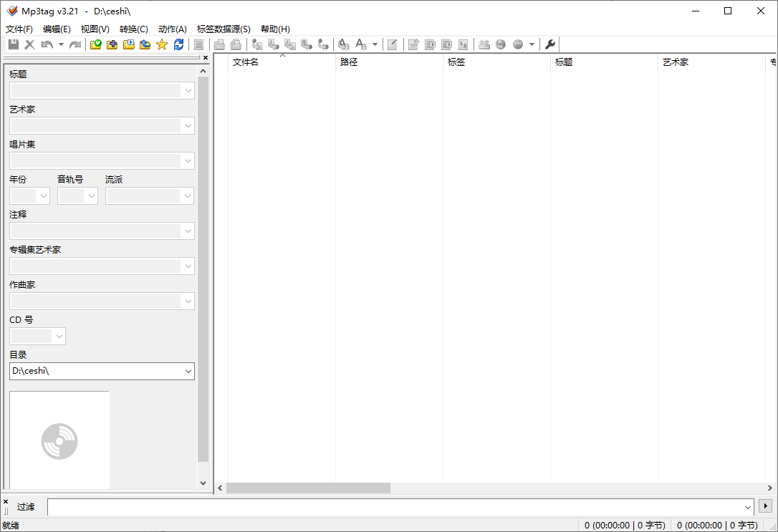This screenshot has height=532, width=778.
Task: Click the undo arrow icon
Action: click(47, 44)
